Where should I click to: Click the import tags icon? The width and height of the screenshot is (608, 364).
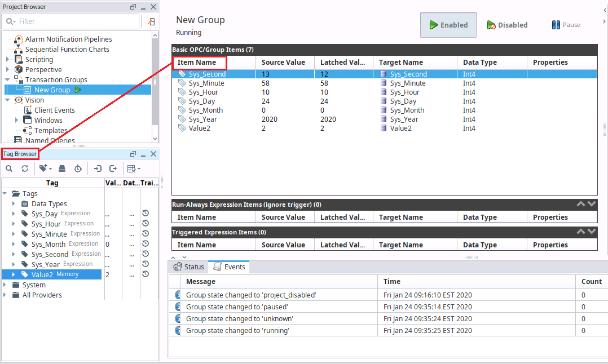tap(98, 168)
